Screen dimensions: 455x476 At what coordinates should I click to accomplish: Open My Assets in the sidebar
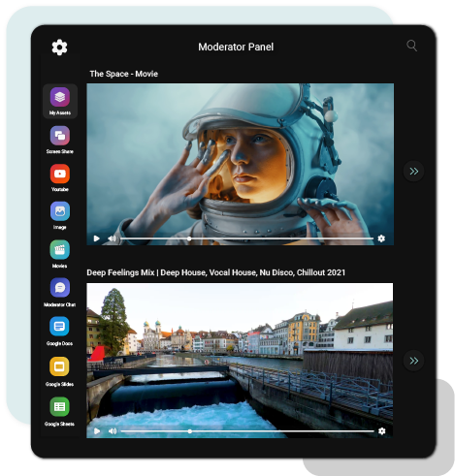(x=60, y=101)
